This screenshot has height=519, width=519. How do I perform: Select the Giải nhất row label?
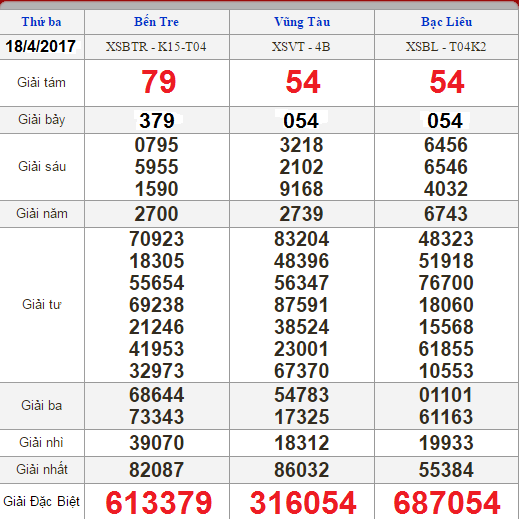click(x=42, y=469)
